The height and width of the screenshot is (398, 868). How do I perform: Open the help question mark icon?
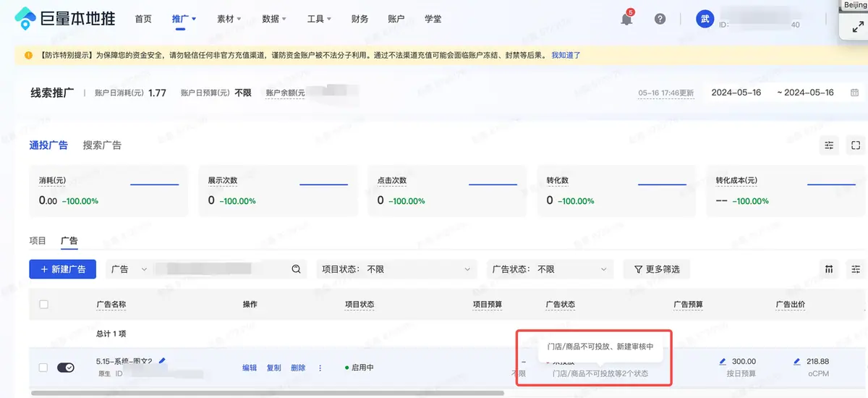(x=660, y=20)
